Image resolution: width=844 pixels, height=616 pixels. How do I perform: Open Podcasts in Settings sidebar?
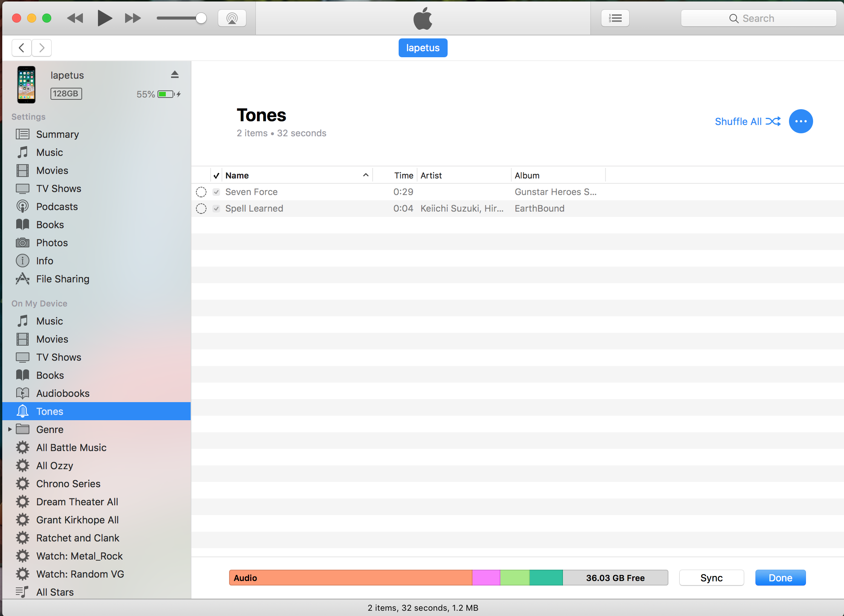click(57, 206)
